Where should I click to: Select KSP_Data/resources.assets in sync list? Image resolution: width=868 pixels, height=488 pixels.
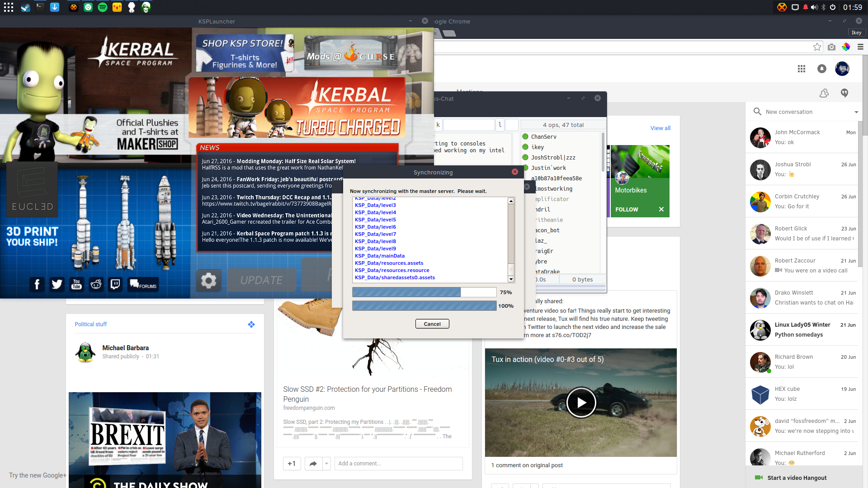coord(389,263)
